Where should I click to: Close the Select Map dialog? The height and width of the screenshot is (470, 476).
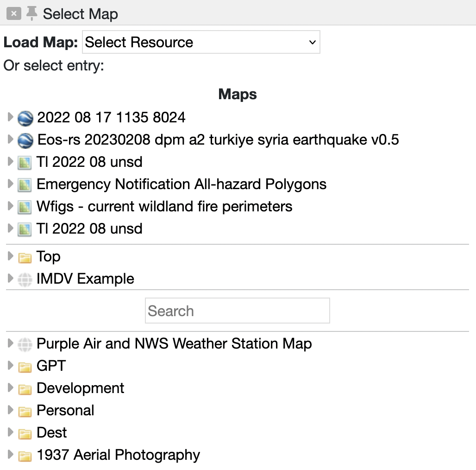(14, 13)
